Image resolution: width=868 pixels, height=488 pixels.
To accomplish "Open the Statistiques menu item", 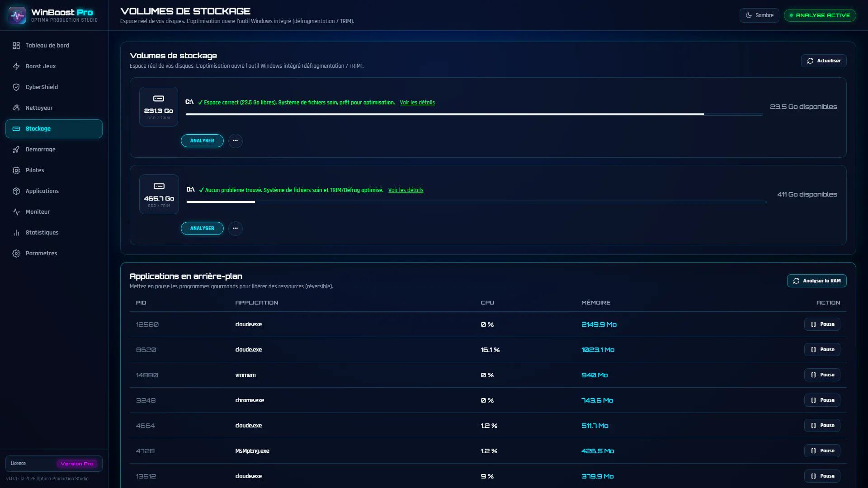I will tap(54, 233).
